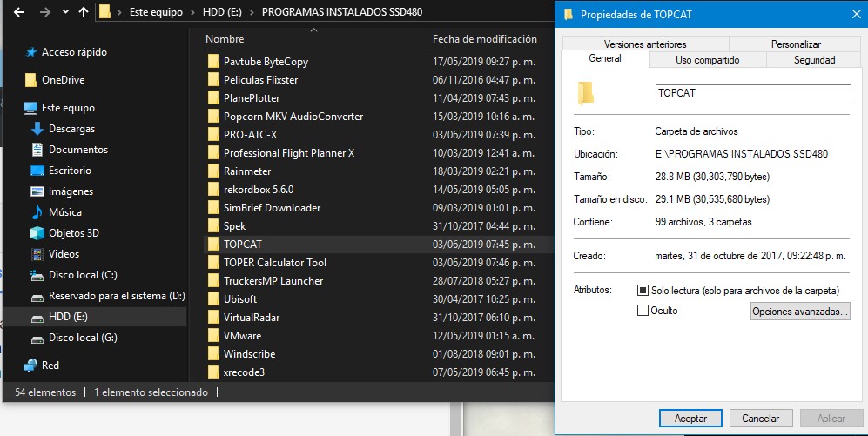The image size is (868, 436).
Task: Select the Peliculas Flixster folder name
Action: (260, 80)
